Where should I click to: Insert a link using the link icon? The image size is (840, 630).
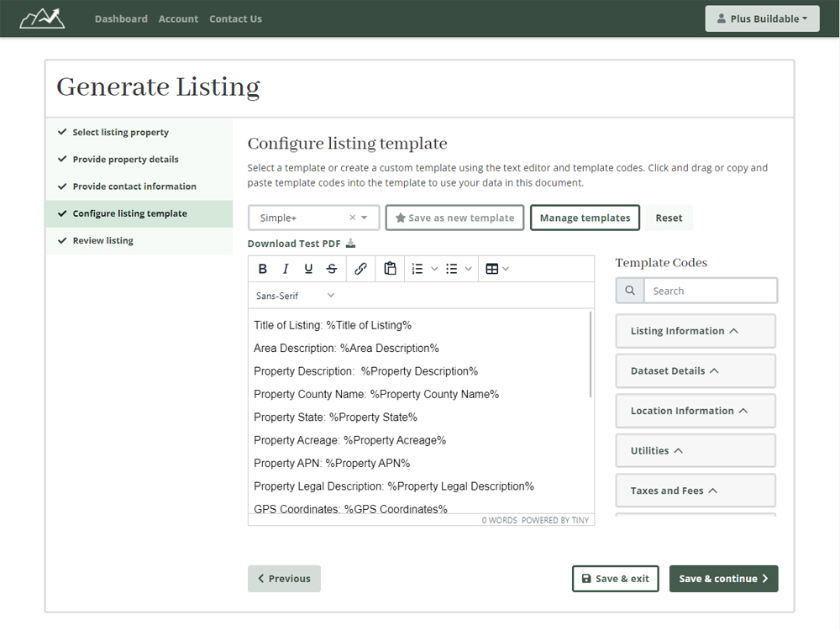point(360,269)
